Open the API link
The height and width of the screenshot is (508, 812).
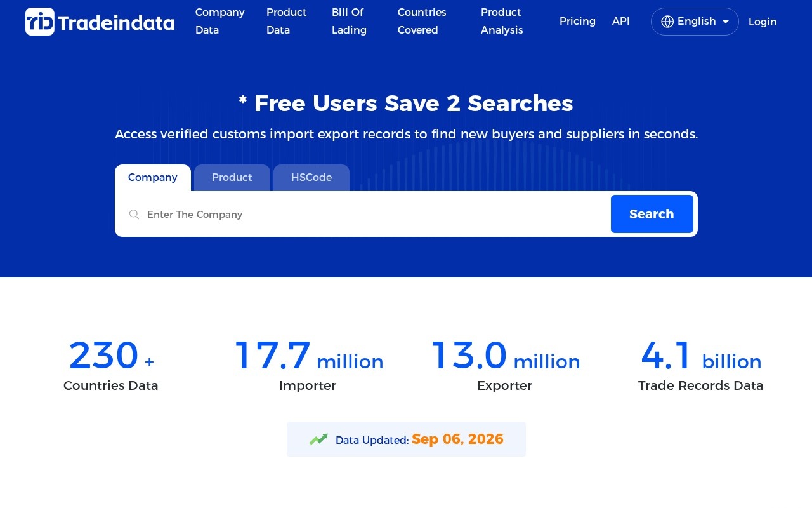(x=621, y=21)
